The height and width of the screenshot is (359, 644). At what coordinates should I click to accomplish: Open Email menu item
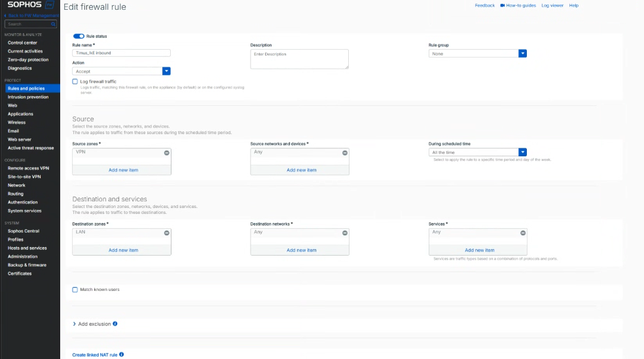(13, 131)
